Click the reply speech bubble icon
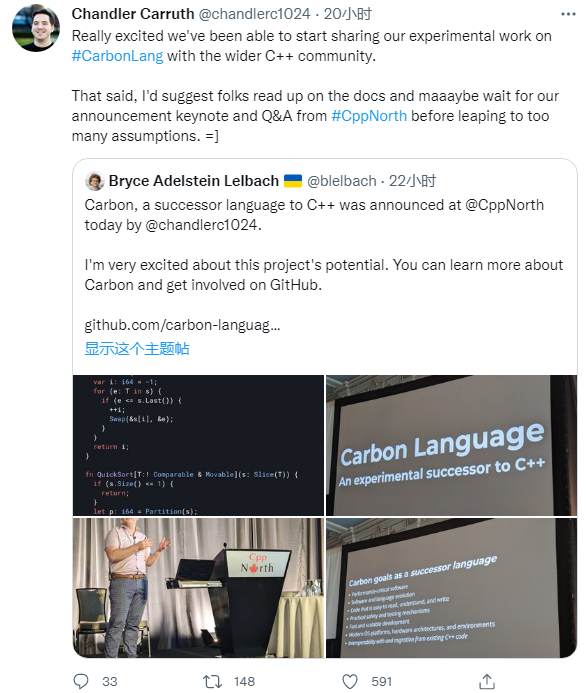The image size is (586, 693). click(81, 681)
